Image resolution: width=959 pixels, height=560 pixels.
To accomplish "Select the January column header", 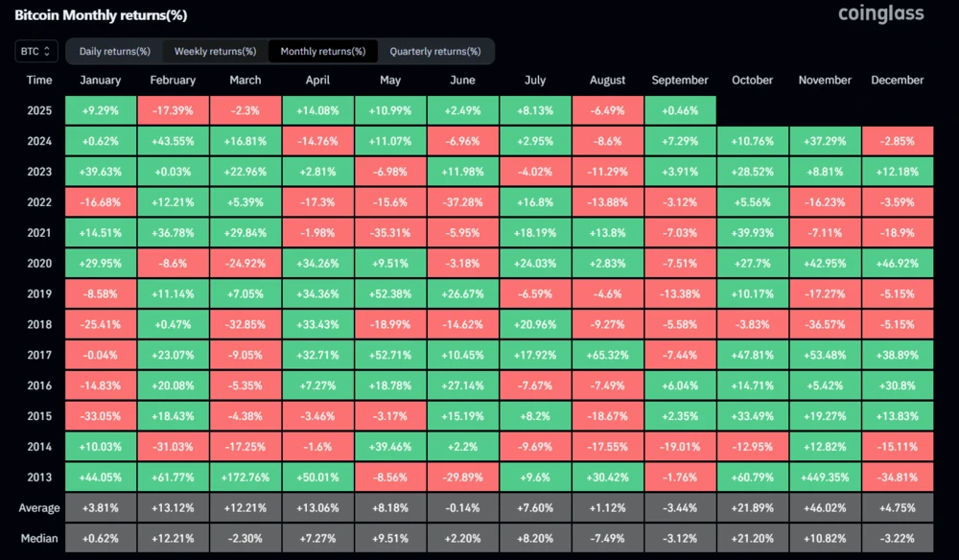I will pyautogui.click(x=101, y=80).
